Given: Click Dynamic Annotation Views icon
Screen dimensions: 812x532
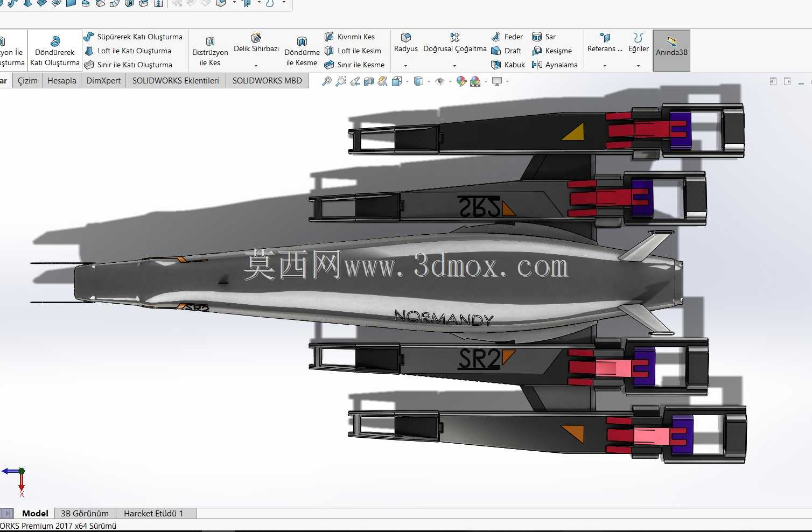Looking at the screenshot, I should coord(383,81).
